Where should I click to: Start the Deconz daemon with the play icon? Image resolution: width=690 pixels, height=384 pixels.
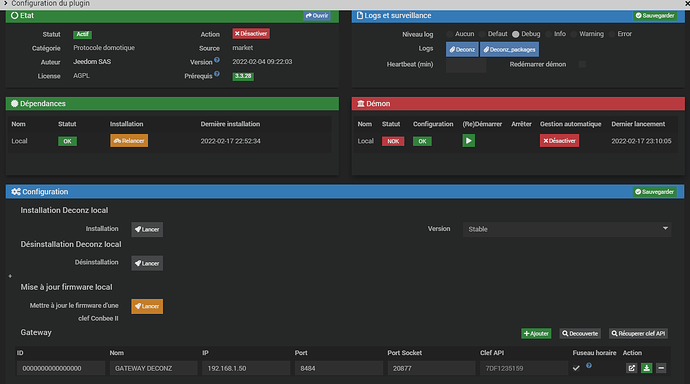(x=468, y=141)
